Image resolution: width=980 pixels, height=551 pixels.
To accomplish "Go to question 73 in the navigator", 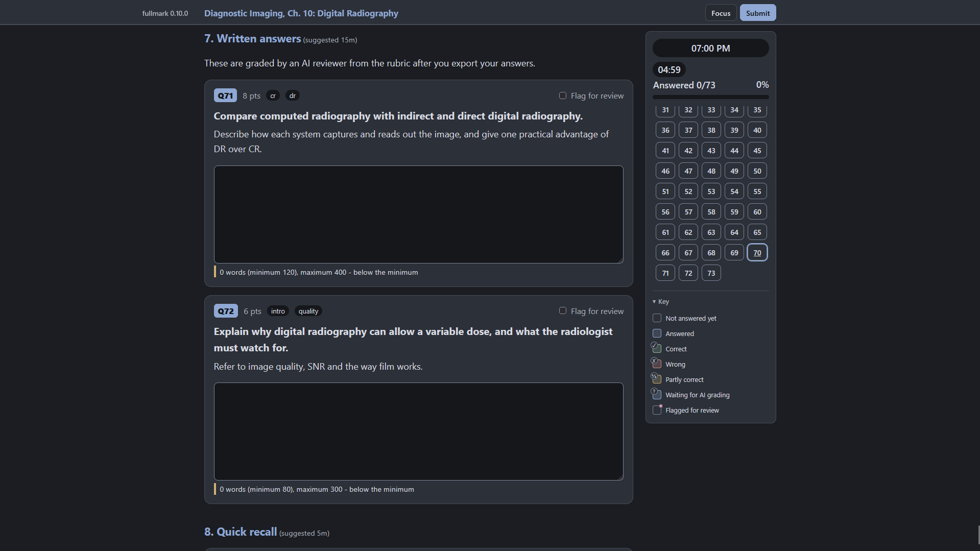I will [711, 273].
